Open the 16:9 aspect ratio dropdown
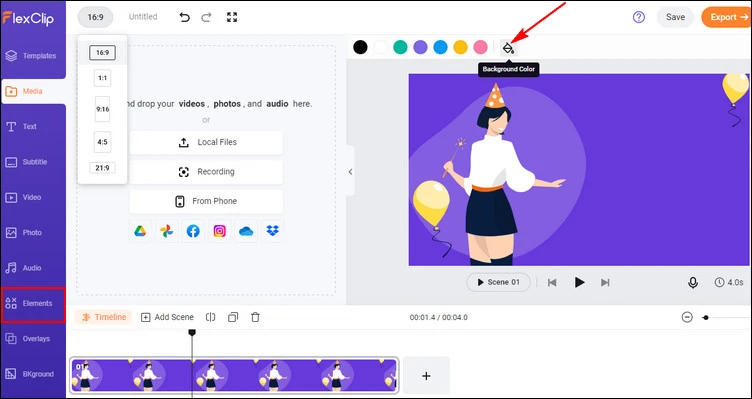 [95, 17]
